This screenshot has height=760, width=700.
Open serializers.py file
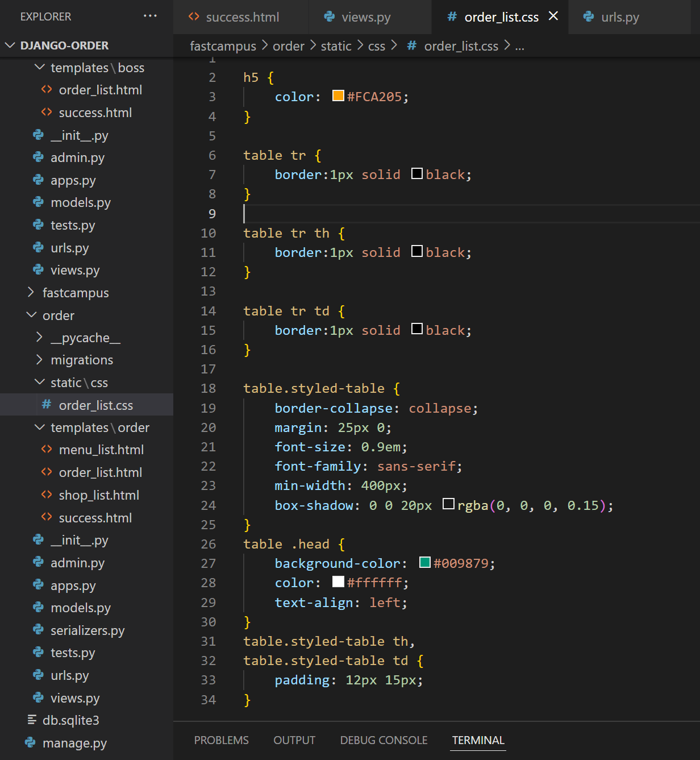click(x=87, y=630)
